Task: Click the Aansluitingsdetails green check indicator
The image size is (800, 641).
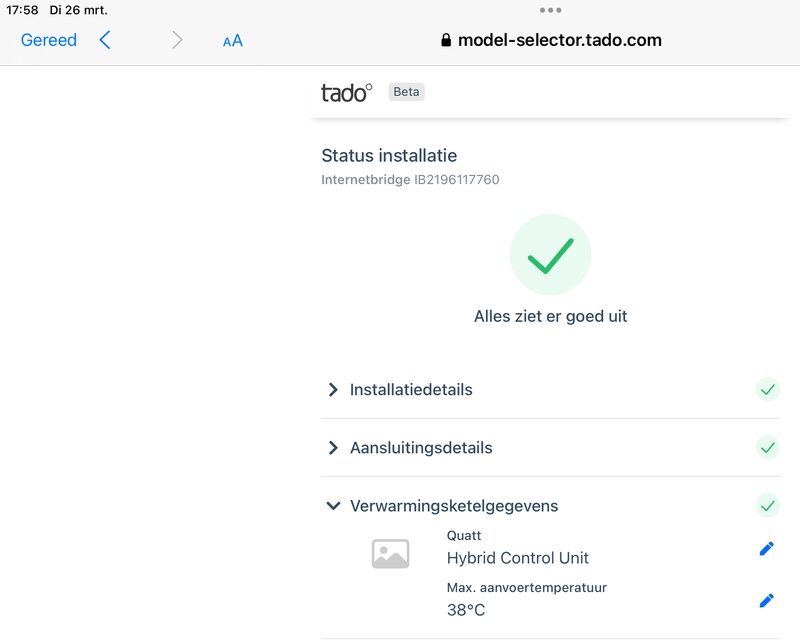Action: (x=767, y=448)
